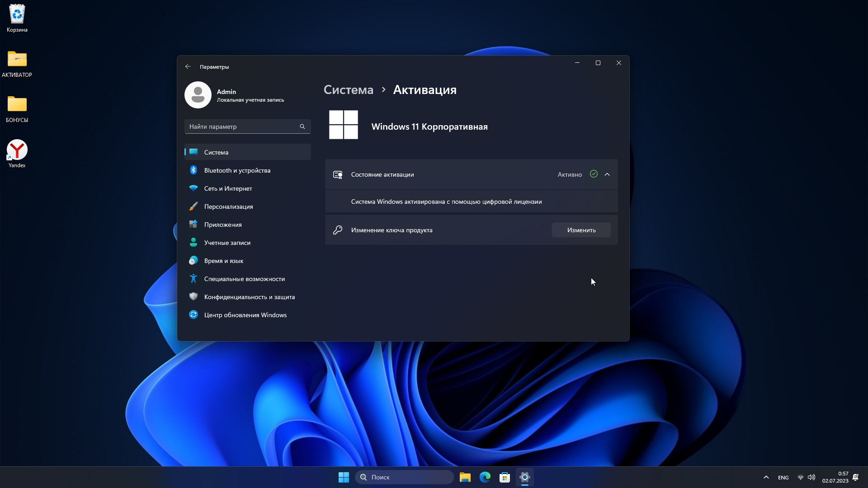Screen dimensions: 868x488
Task: Open Конфиденциальность и защита section
Action: click(249, 297)
